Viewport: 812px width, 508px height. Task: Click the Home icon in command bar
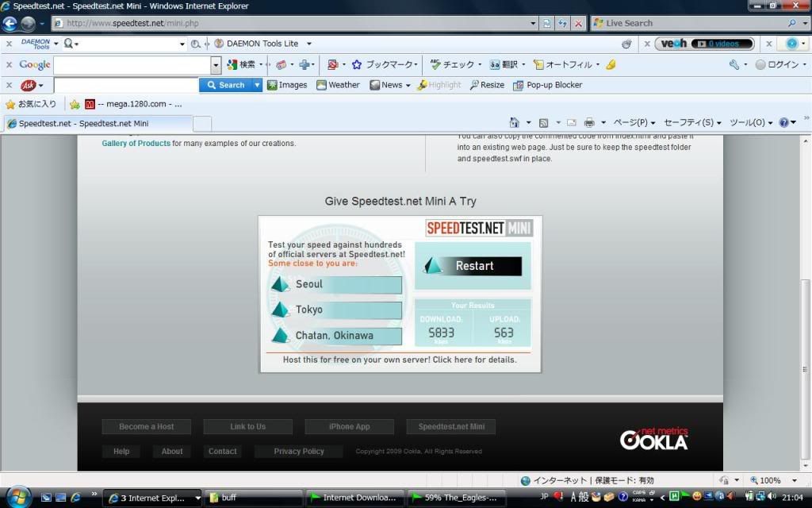pos(514,123)
